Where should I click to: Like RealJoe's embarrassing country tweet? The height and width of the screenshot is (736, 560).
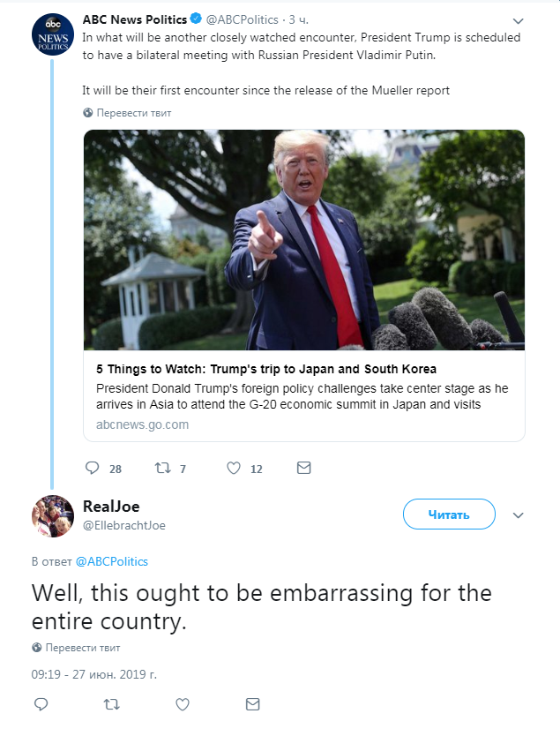click(x=183, y=704)
